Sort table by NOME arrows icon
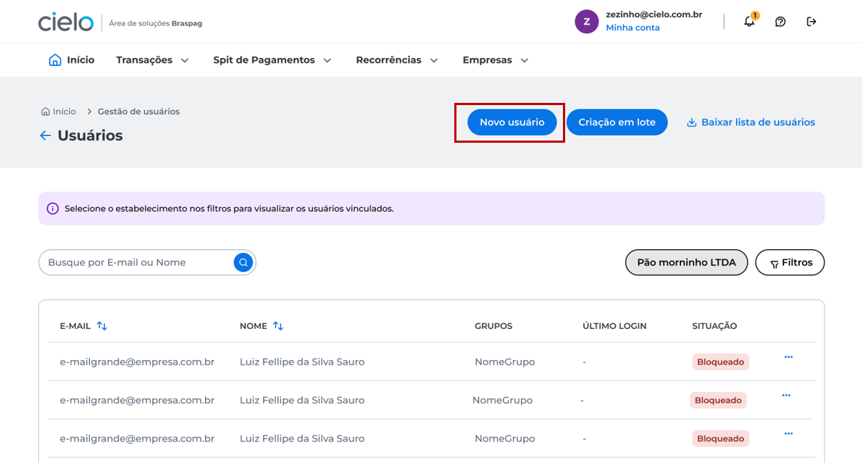 coord(278,326)
